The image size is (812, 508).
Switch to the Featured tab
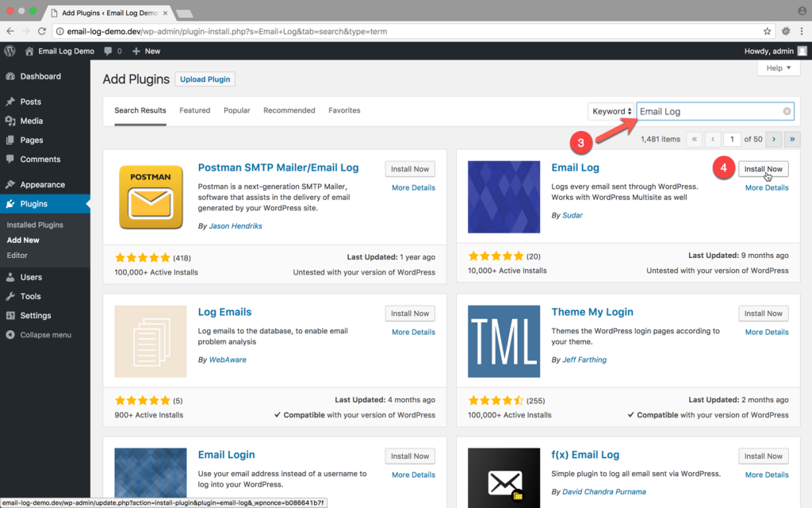(x=195, y=110)
